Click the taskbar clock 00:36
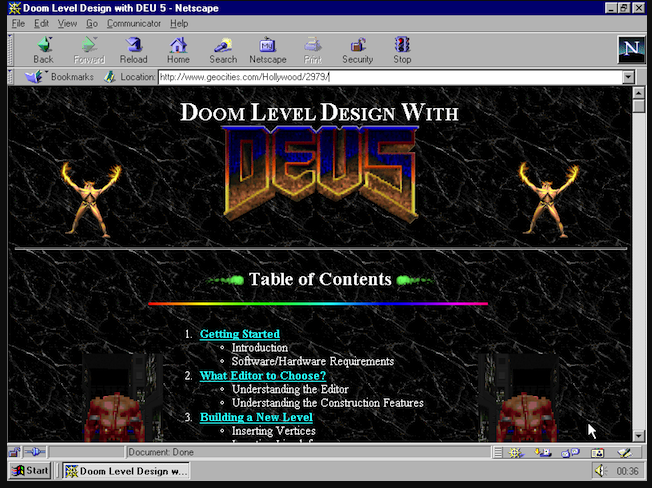652x488 pixels. click(627, 471)
